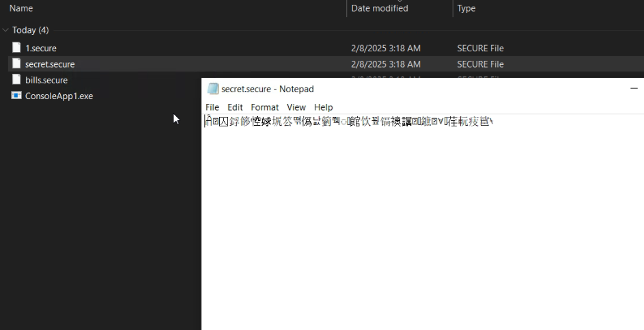The height and width of the screenshot is (330, 644).
Task: Open the Format menu in Notepad
Action: click(x=265, y=107)
